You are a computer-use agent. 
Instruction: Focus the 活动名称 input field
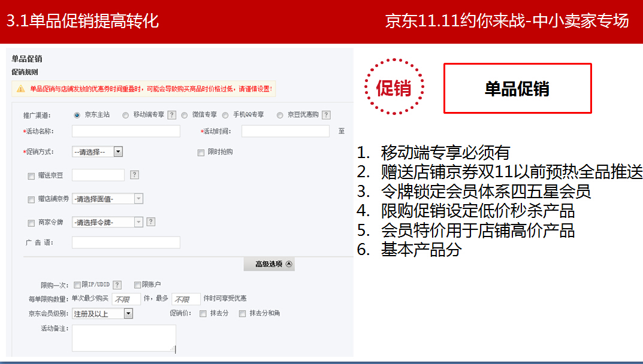[126, 131]
